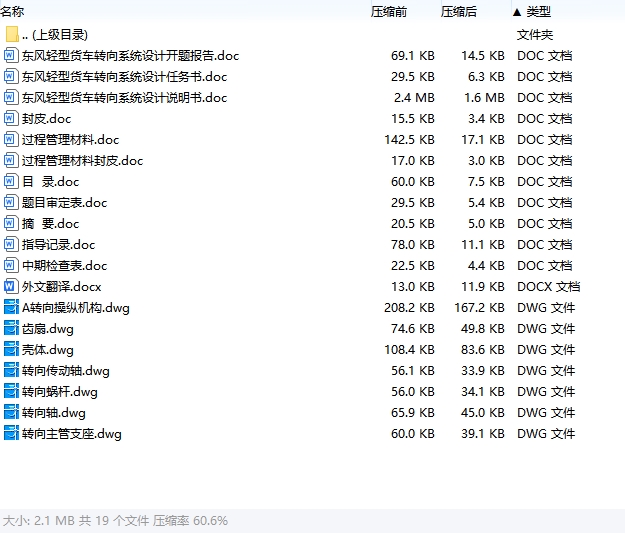This screenshot has height=533, width=625.
Task: Select file name 过程管理材料封皮.doc
Action: [x=82, y=161]
